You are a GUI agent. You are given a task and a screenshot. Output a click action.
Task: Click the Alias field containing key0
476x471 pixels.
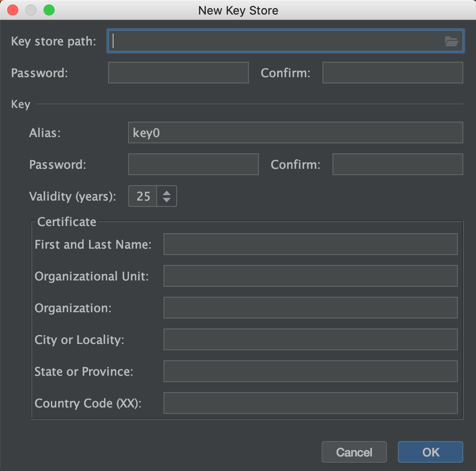click(x=295, y=133)
